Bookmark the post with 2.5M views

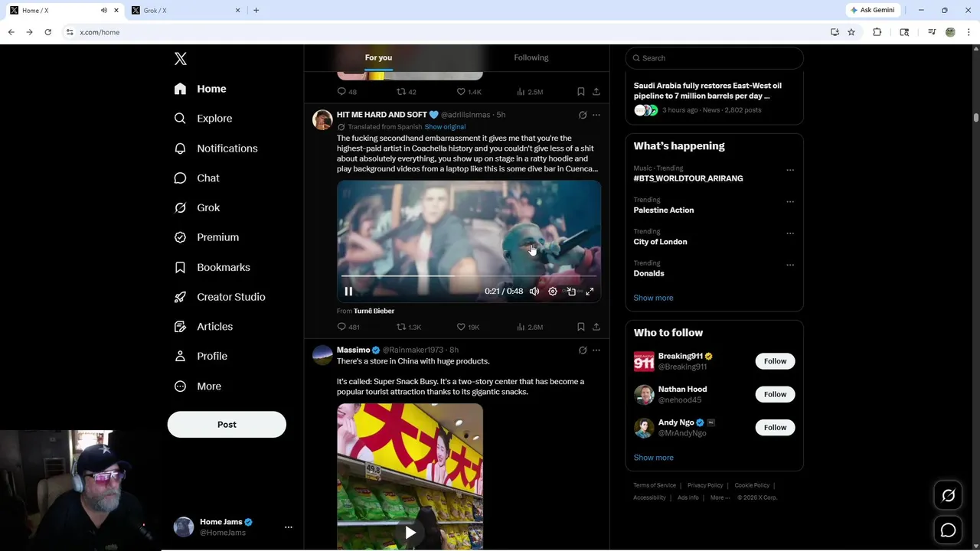[581, 92]
